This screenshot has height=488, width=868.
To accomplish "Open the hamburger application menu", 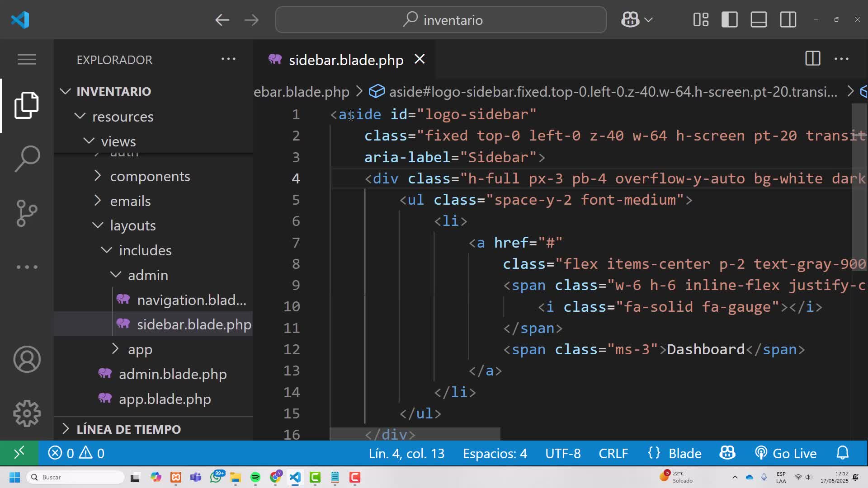I will [x=27, y=59].
